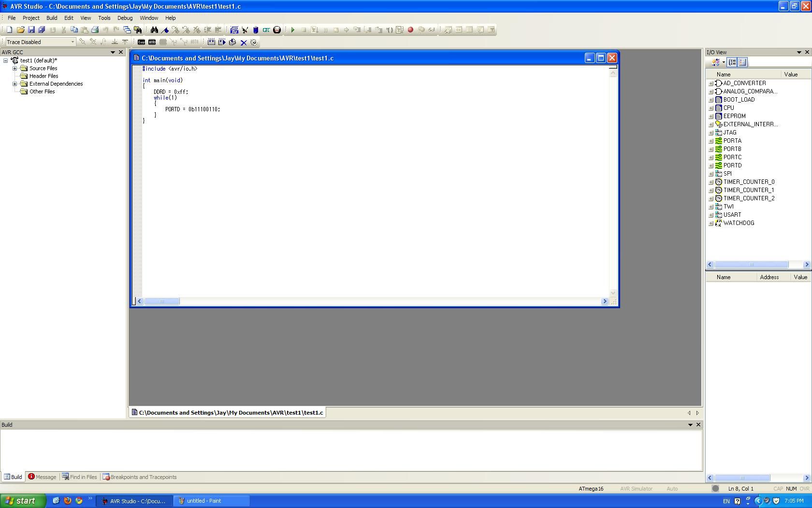Click the AVR Simulator Options gear icon
This screenshot has height=508, width=812.
click(x=253, y=42)
